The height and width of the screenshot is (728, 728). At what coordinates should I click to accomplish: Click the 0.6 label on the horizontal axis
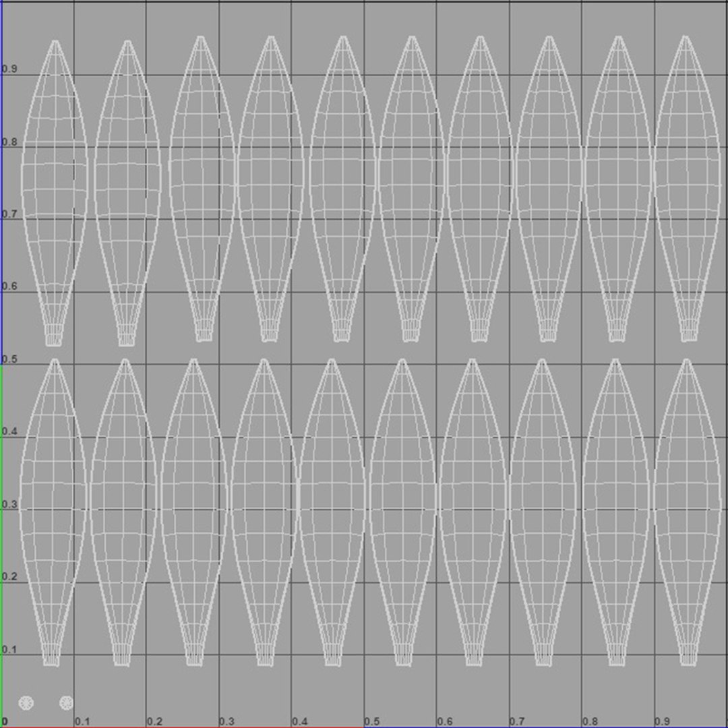[x=445, y=721]
